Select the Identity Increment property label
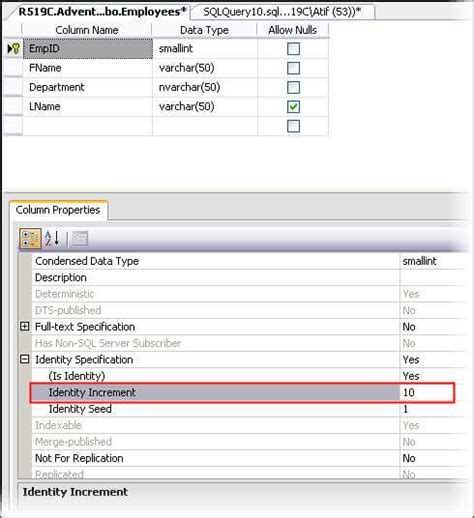This screenshot has height=518, width=474. point(92,392)
